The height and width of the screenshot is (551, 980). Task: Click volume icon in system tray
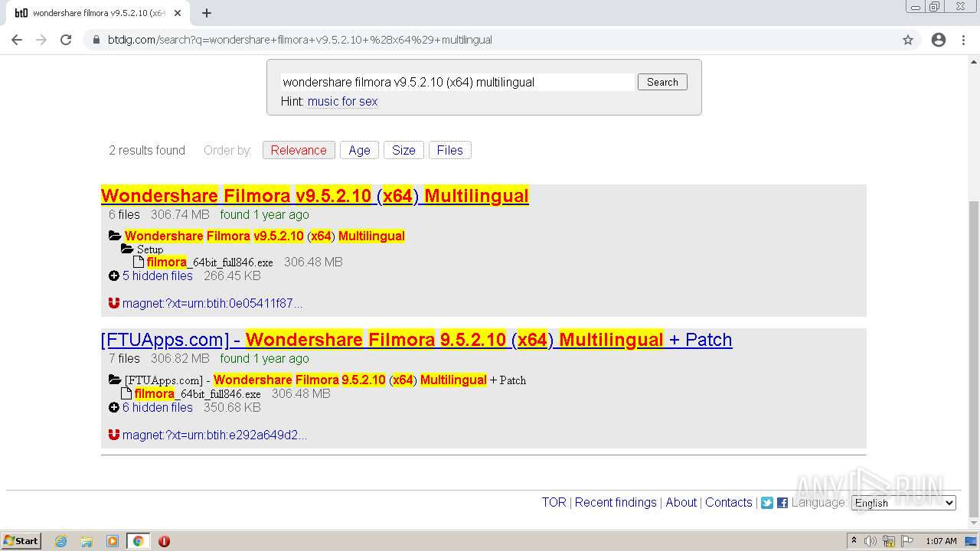(x=871, y=541)
